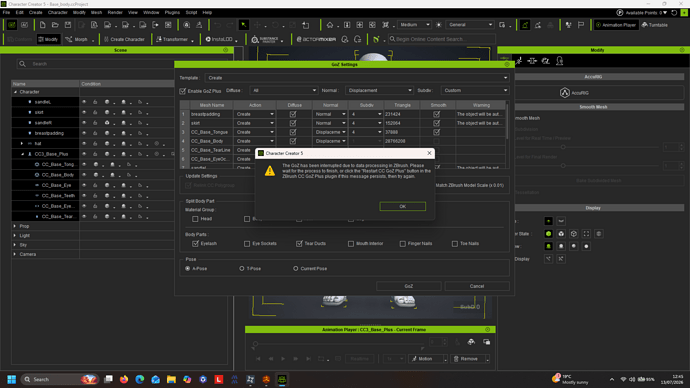The height and width of the screenshot is (388, 690).
Task: Open the InstaLOD tool
Action: [x=219, y=39]
